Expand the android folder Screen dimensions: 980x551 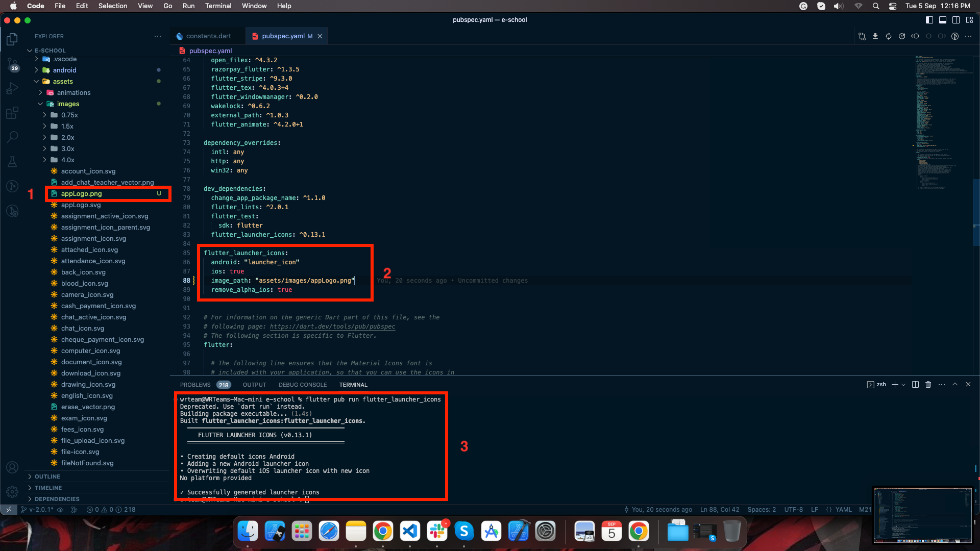pyautogui.click(x=64, y=70)
